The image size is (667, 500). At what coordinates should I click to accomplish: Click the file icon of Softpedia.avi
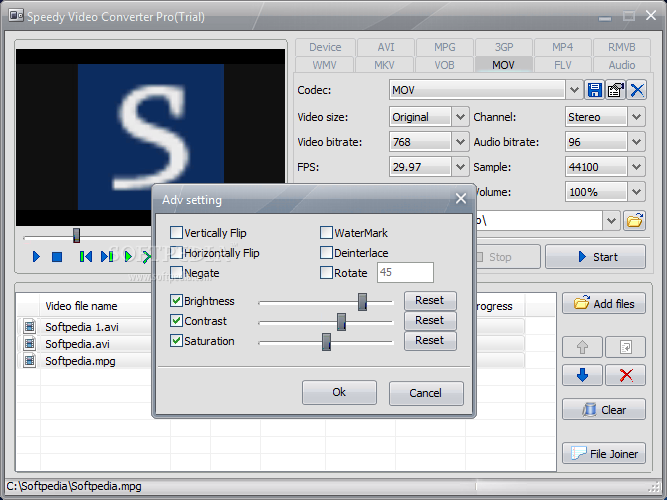(29, 343)
